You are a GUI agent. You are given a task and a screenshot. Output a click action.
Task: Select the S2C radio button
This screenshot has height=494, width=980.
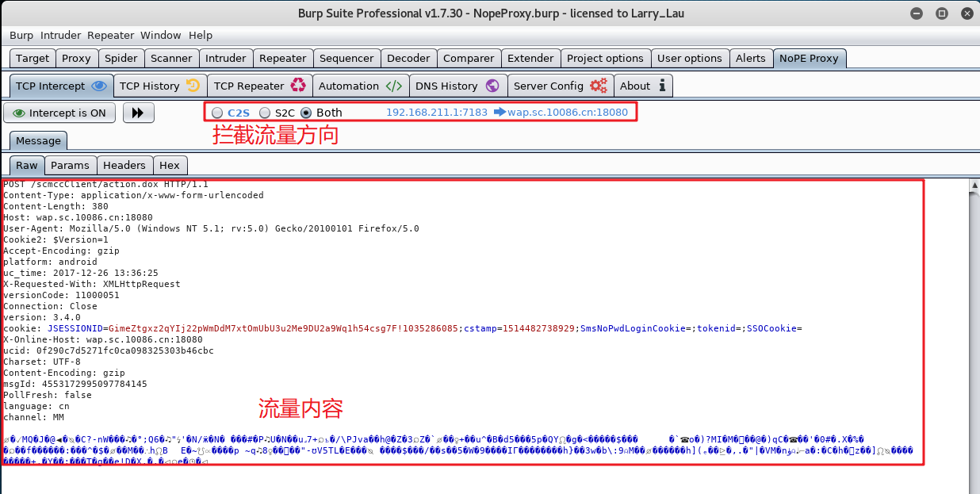[x=265, y=113]
